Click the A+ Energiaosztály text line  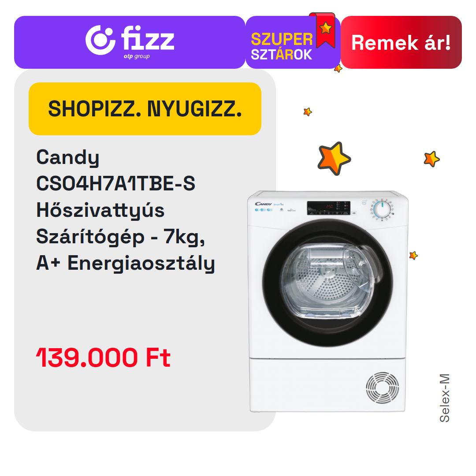click(125, 264)
